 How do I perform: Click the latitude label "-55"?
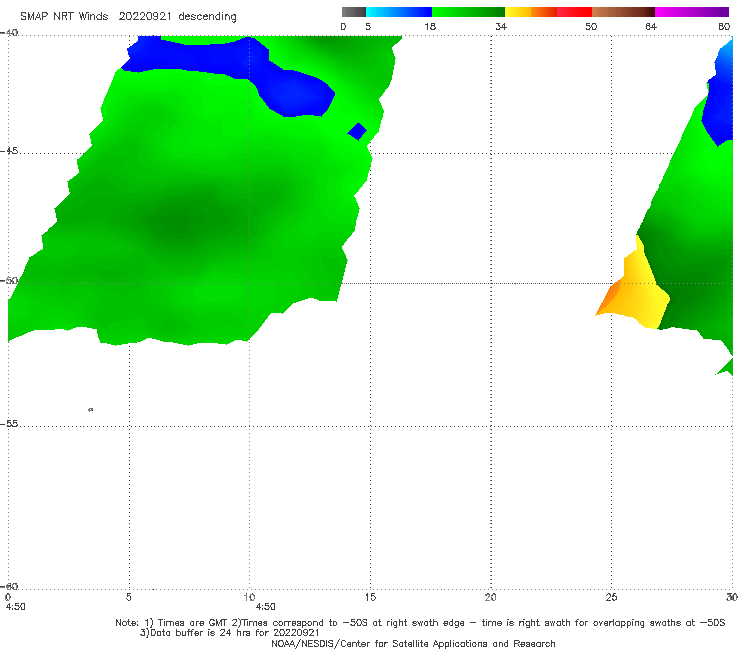coord(9,424)
